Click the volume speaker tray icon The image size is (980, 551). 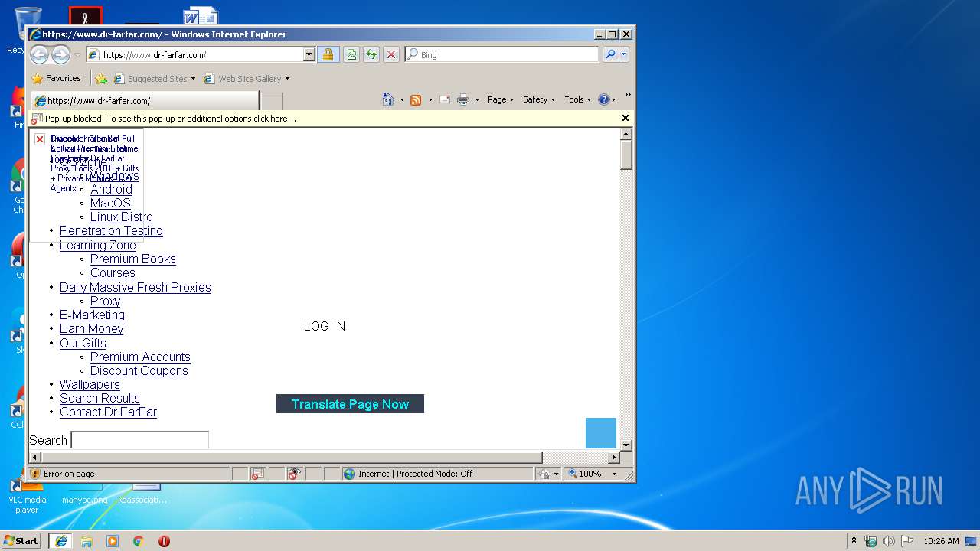point(889,541)
